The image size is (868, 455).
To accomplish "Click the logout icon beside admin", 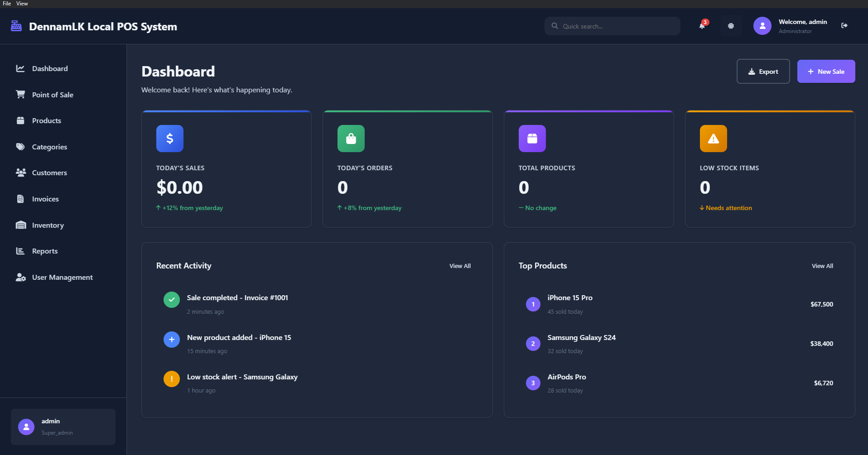I will [844, 26].
